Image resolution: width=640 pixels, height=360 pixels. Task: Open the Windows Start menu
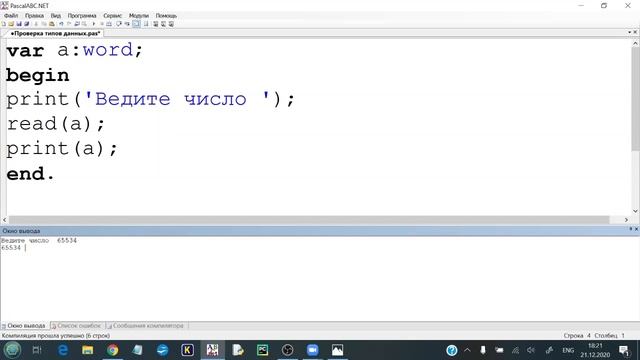click(12, 350)
